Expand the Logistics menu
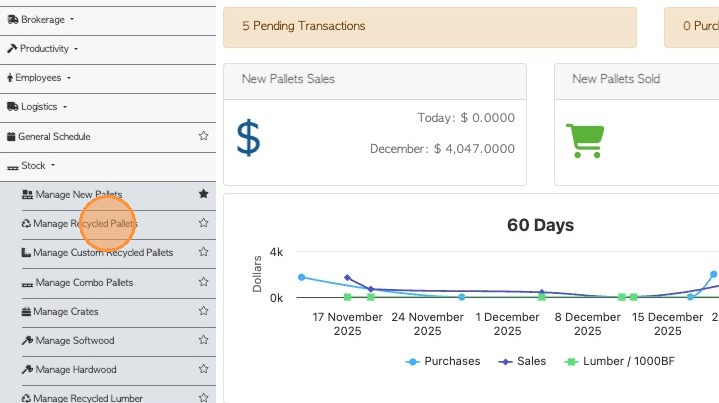 (37, 107)
